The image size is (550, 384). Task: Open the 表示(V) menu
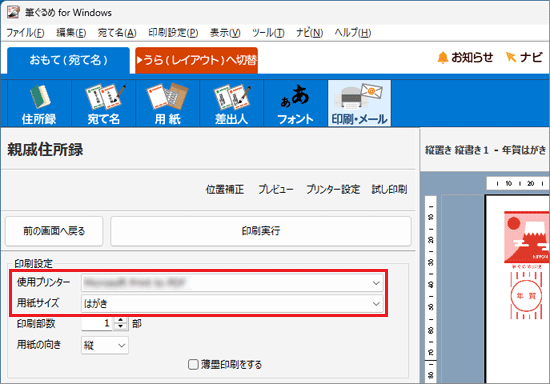tap(225, 33)
